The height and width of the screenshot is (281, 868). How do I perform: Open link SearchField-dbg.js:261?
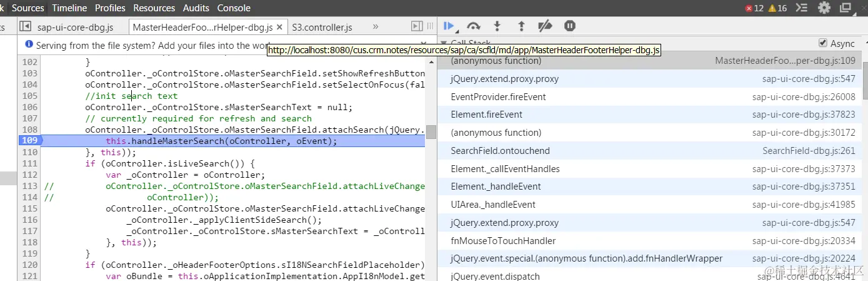pos(809,151)
